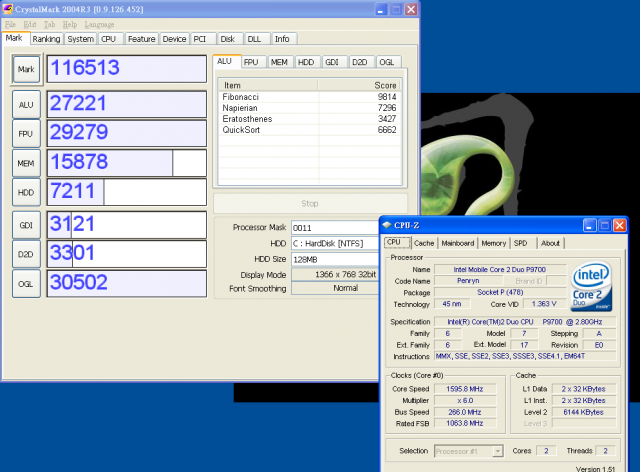Image resolution: width=640 pixels, height=472 pixels.
Task: Switch to the Ranking tab
Action: coord(46,39)
